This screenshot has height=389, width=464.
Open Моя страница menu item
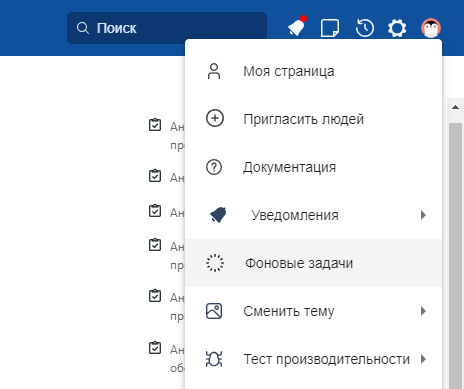(313, 71)
